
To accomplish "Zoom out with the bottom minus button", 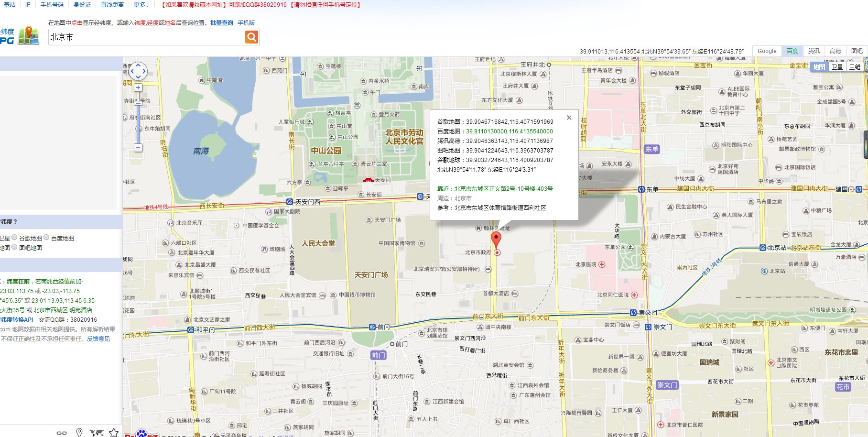I will [x=138, y=148].
